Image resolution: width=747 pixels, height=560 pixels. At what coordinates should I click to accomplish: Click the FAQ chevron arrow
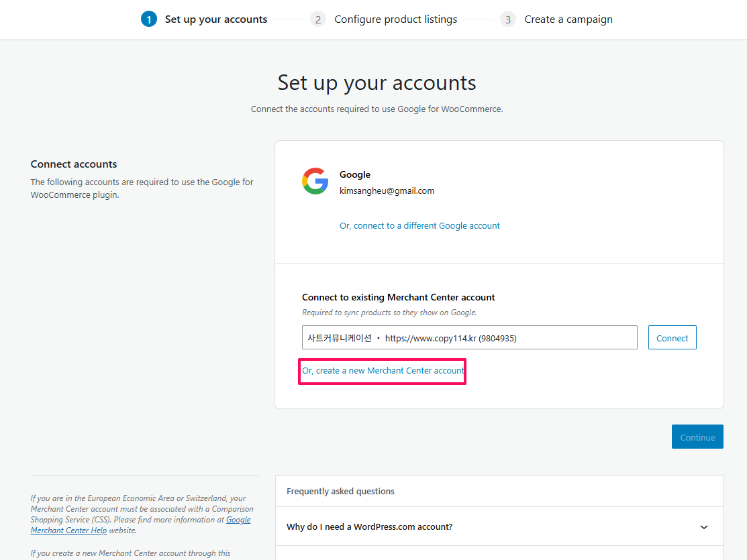coord(703,526)
